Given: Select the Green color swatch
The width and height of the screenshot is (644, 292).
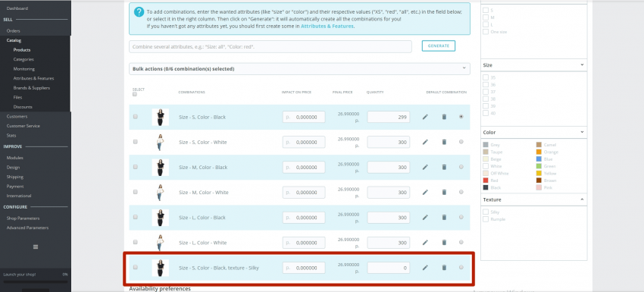Looking at the screenshot, I should pos(539,166).
